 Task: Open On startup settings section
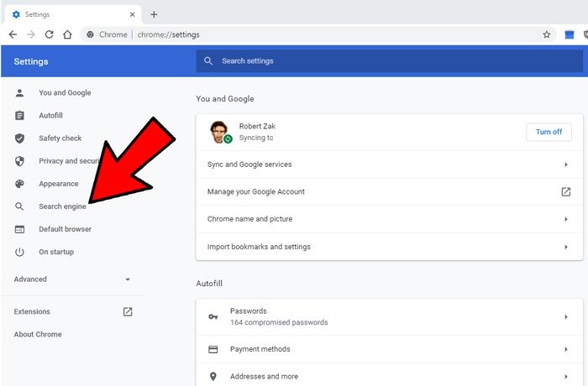point(55,252)
